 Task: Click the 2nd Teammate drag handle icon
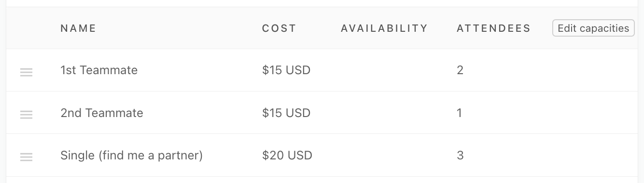click(x=26, y=115)
